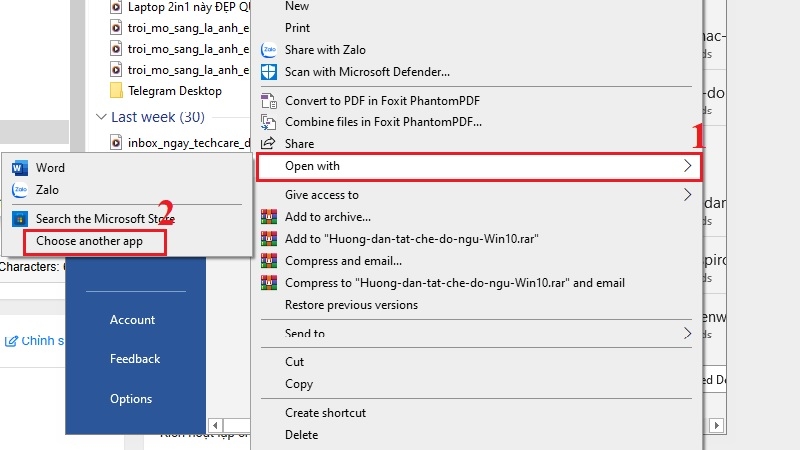
Task: Select Copy in the context menu
Action: [x=299, y=384]
